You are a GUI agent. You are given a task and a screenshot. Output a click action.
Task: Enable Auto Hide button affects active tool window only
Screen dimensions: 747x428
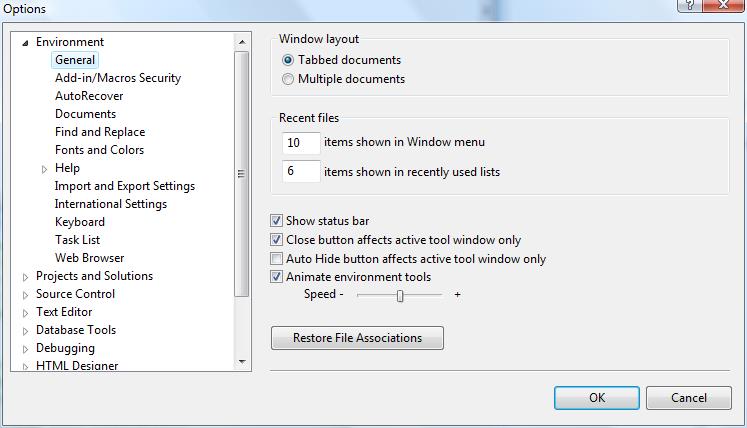coord(276,258)
